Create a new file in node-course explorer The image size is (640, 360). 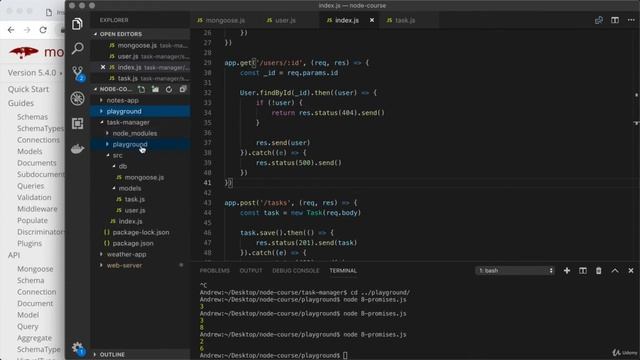coord(141,89)
